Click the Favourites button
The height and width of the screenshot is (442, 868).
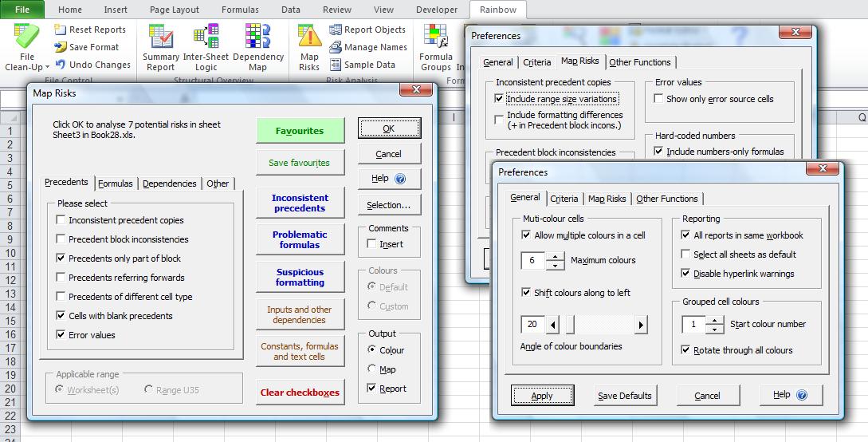(300, 131)
